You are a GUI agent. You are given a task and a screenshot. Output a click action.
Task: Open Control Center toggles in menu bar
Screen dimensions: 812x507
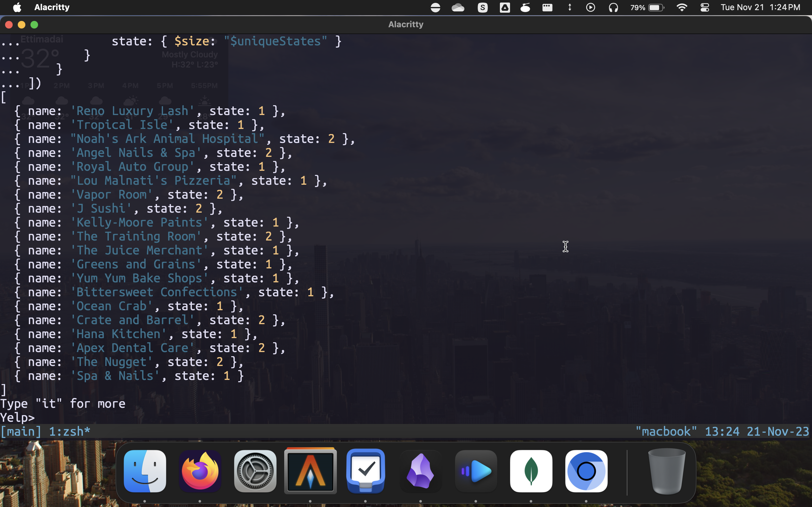(x=704, y=7)
